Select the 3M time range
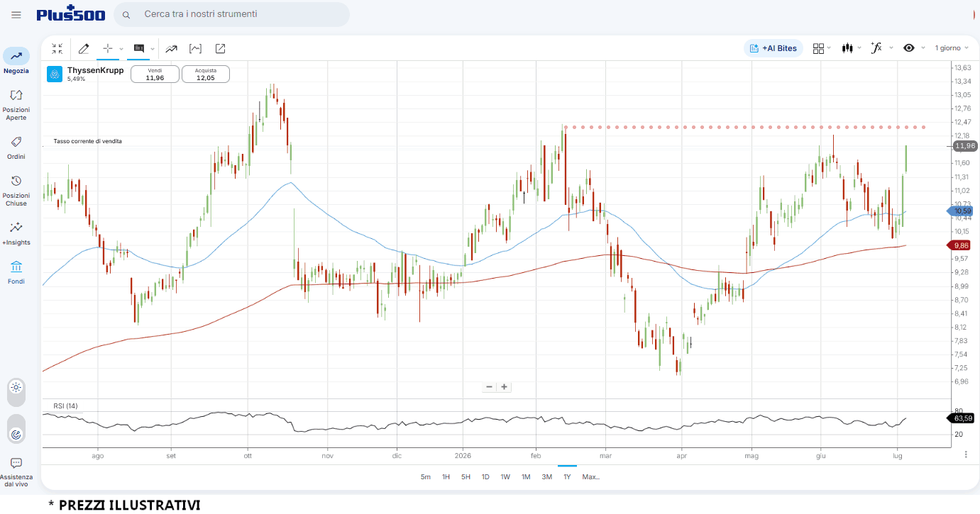This screenshot has width=980, height=514. tap(547, 477)
